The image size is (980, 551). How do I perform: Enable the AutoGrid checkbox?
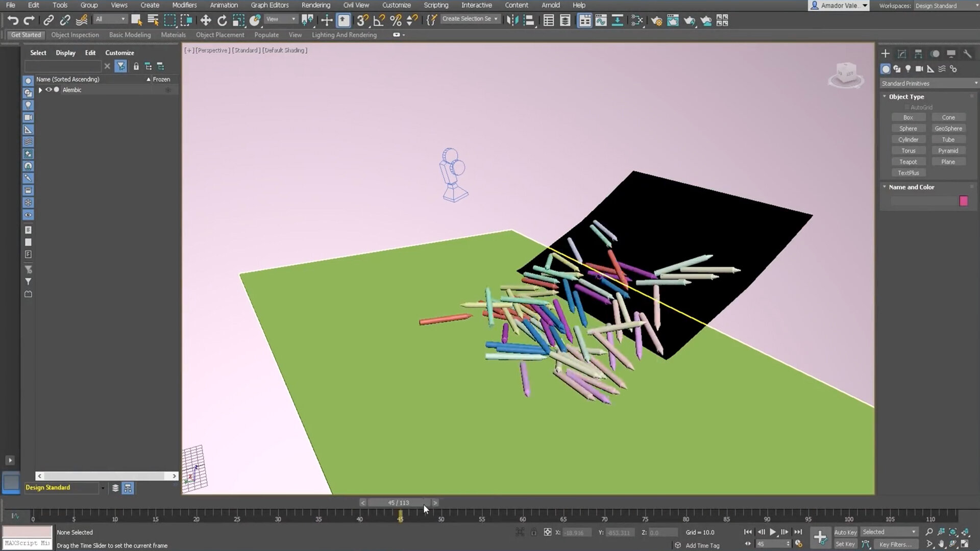click(907, 107)
